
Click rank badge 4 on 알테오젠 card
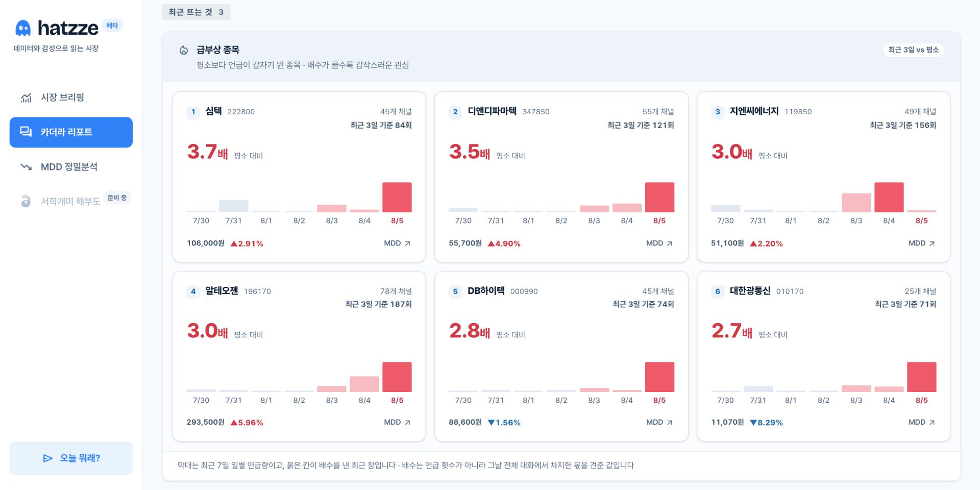(x=193, y=291)
